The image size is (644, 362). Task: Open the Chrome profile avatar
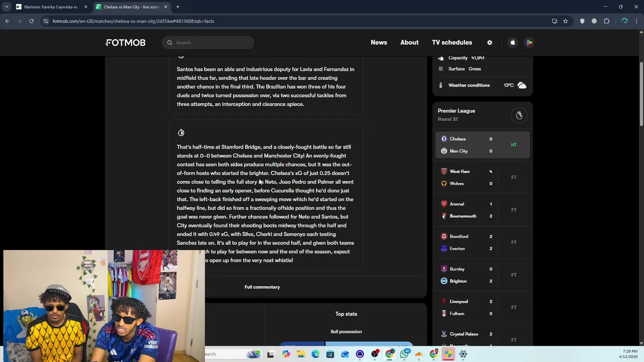624,21
